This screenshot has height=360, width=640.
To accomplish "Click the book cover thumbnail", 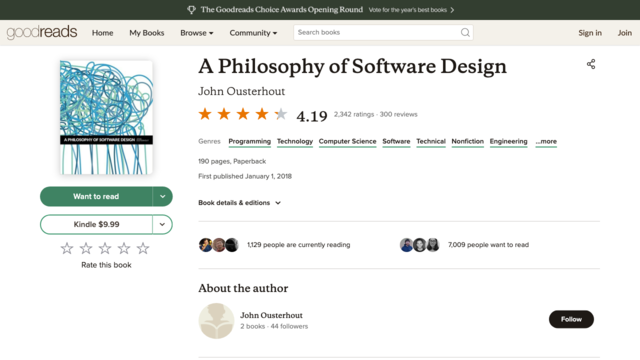I will point(106,118).
